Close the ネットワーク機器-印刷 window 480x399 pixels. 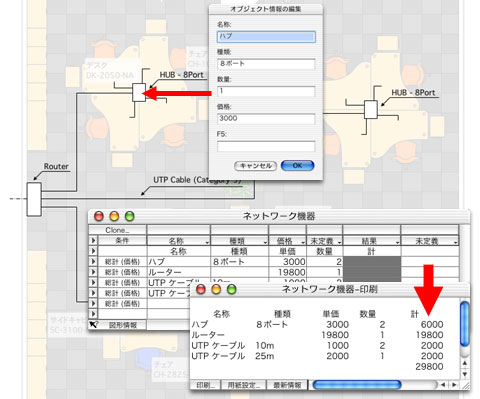point(201,289)
